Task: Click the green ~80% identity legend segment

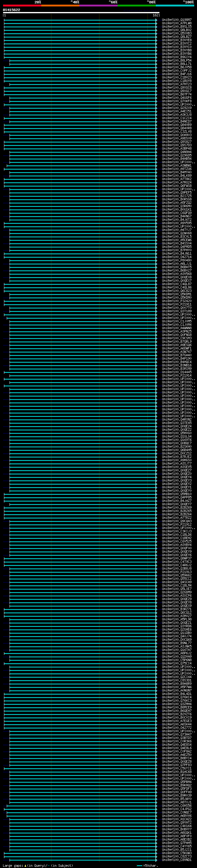Action: pos(137,6)
